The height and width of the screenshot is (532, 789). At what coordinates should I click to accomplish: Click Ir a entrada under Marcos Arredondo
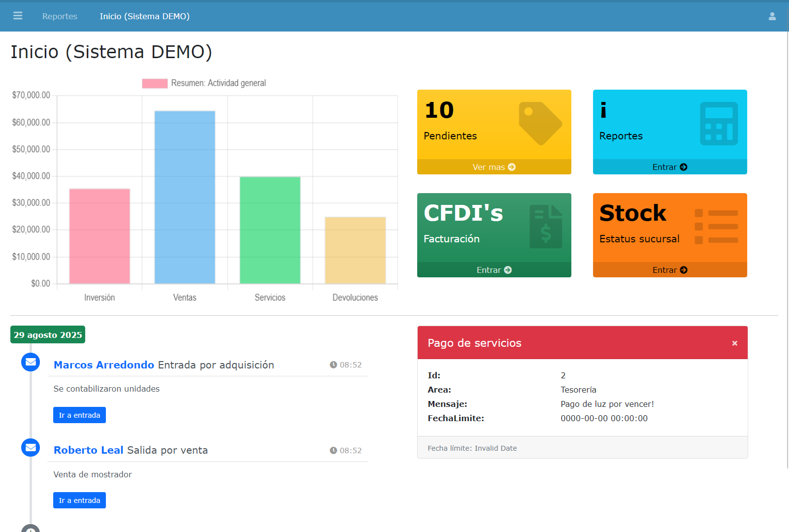(79, 415)
